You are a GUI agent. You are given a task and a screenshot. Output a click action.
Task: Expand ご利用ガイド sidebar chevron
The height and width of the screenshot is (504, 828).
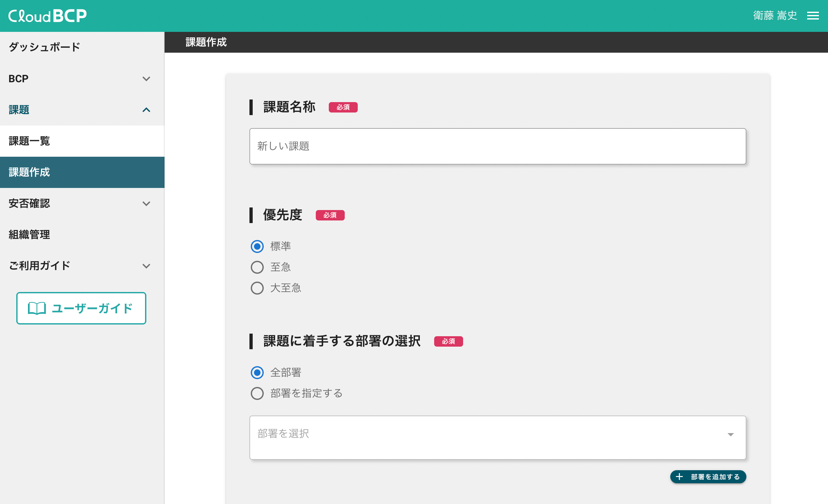[146, 266]
